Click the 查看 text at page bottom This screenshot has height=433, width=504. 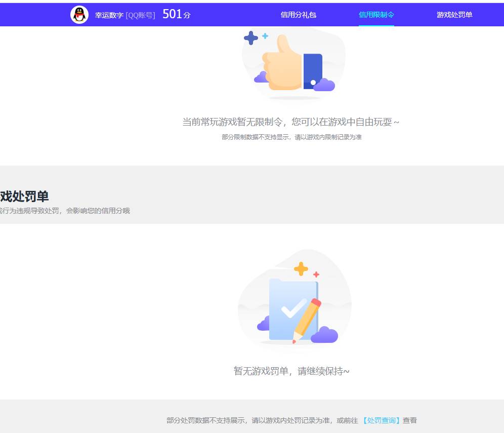point(409,420)
